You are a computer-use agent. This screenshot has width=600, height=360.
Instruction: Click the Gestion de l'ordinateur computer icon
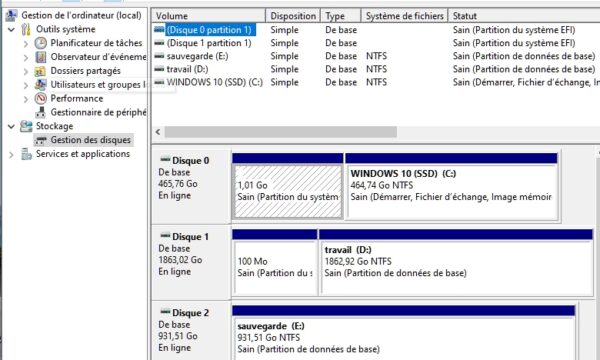coord(11,15)
